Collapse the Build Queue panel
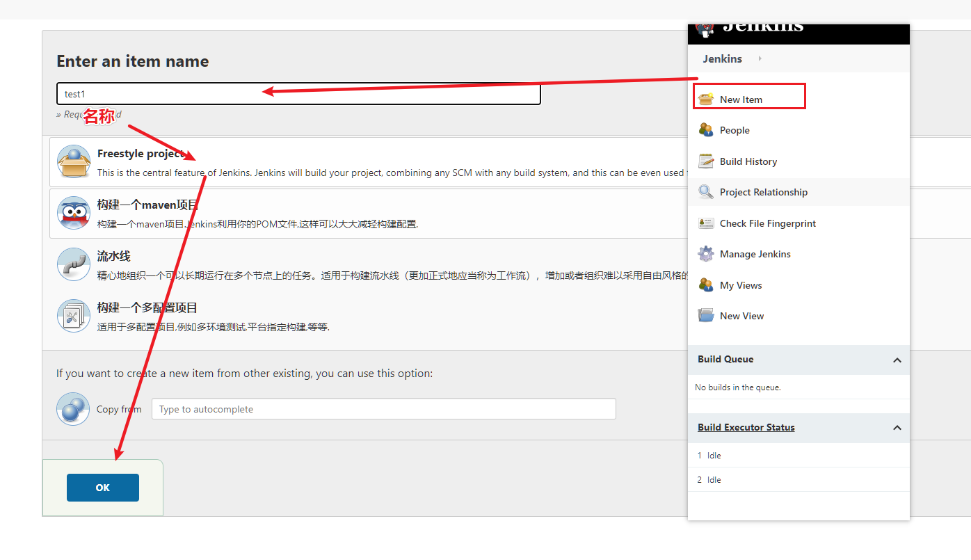Viewport: 971px width, 560px height. coord(897,360)
